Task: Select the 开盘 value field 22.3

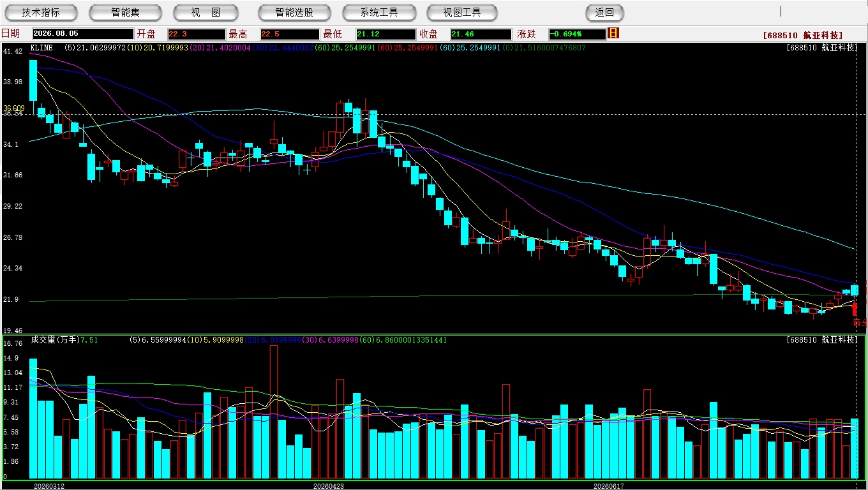Action: point(196,34)
